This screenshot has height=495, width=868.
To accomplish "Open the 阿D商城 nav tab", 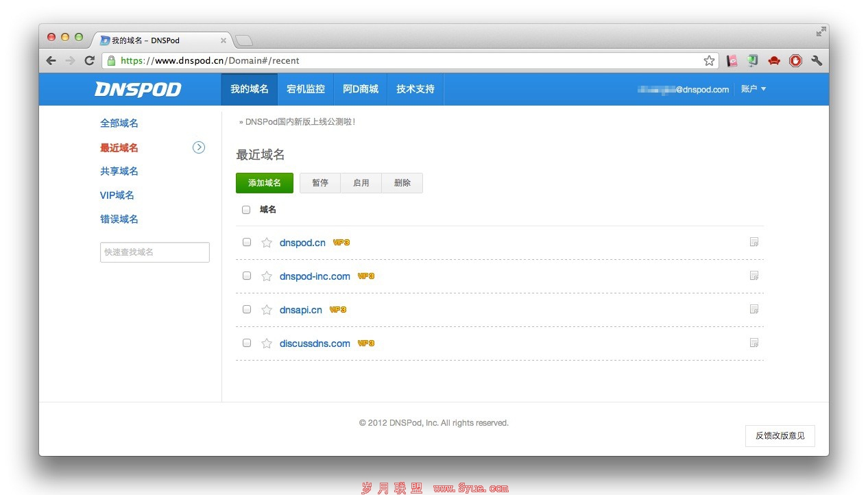I will (x=361, y=89).
